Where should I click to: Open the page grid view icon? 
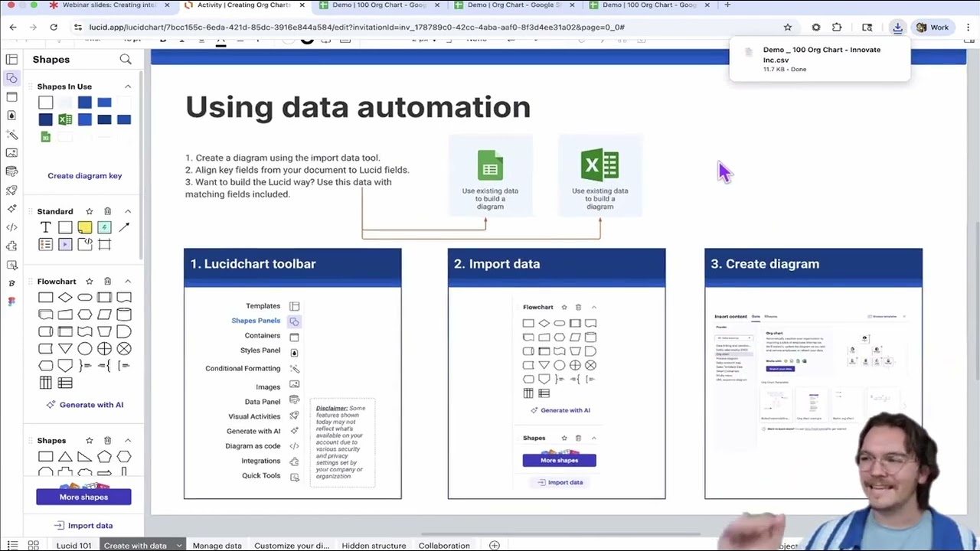click(x=34, y=546)
